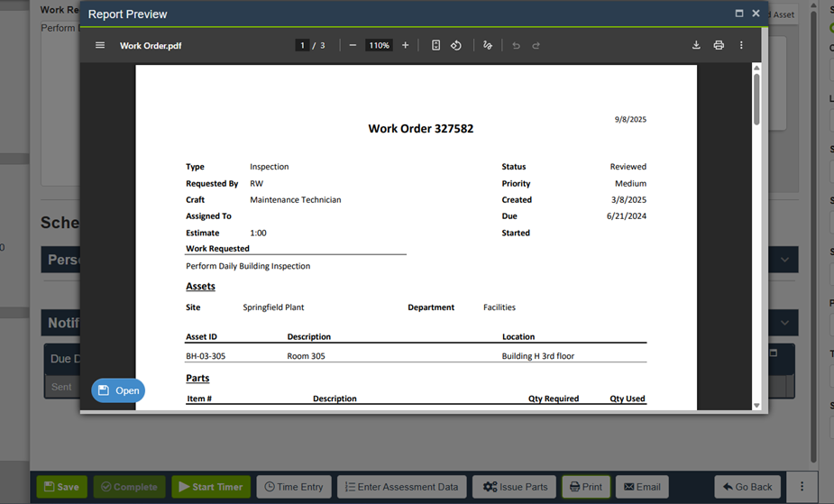The image size is (834, 504).
Task: Email the work order
Action: tap(642, 487)
